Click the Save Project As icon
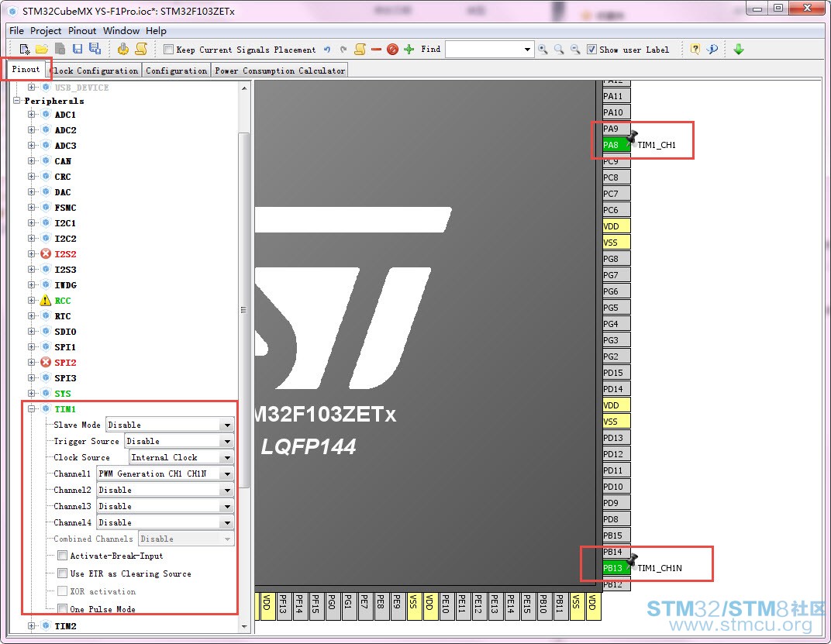The image size is (831, 644). click(95, 50)
